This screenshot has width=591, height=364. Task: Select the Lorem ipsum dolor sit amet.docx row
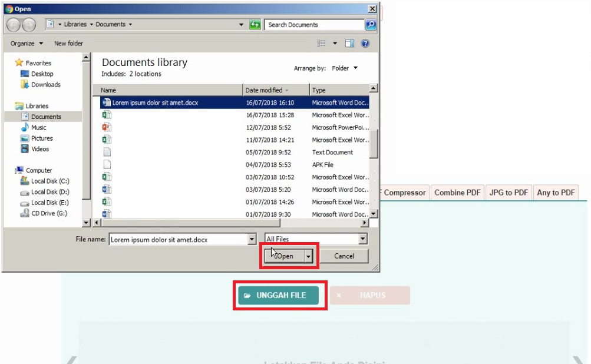235,102
